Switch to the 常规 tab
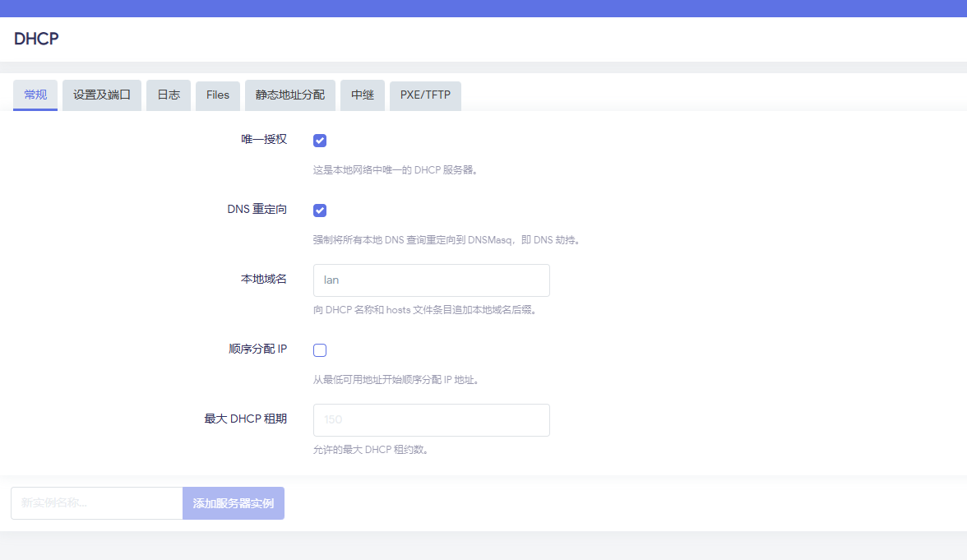967x560 pixels. (x=35, y=95)
